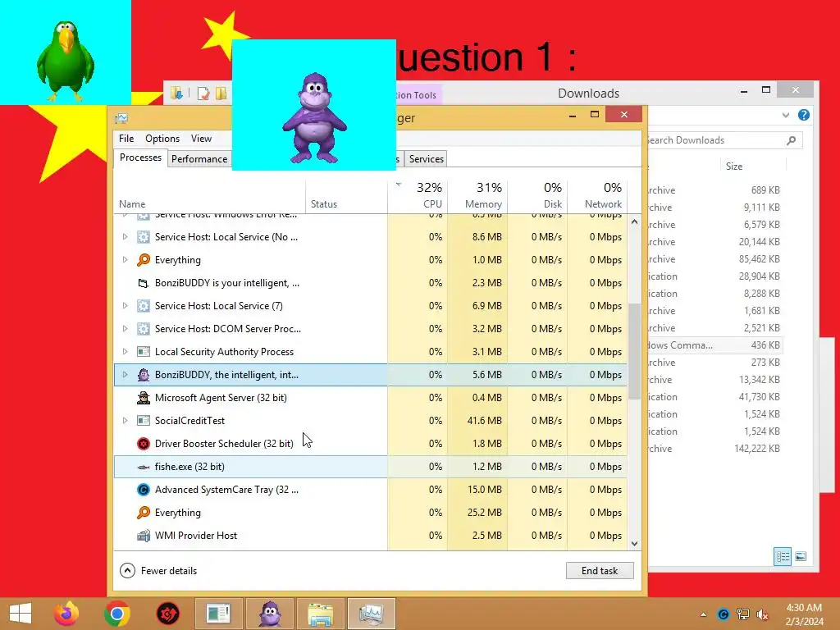Sort processes by Status column

347,195
